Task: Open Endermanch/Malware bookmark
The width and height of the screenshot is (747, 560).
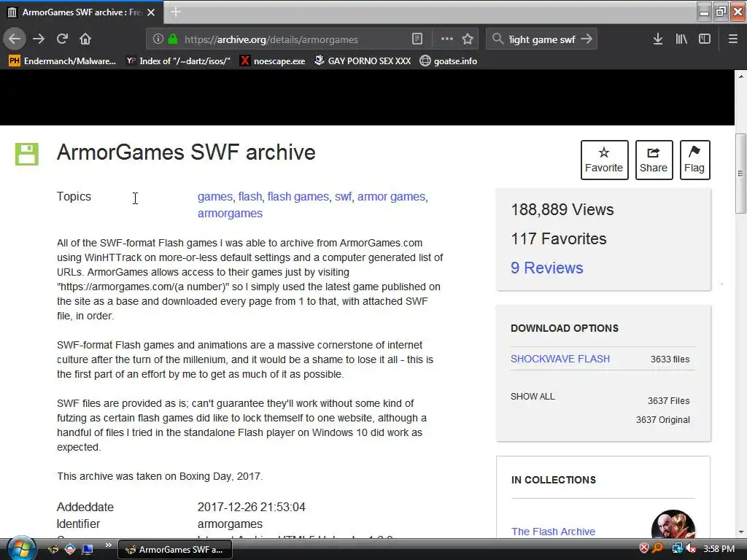Action: tap(63, 61)
